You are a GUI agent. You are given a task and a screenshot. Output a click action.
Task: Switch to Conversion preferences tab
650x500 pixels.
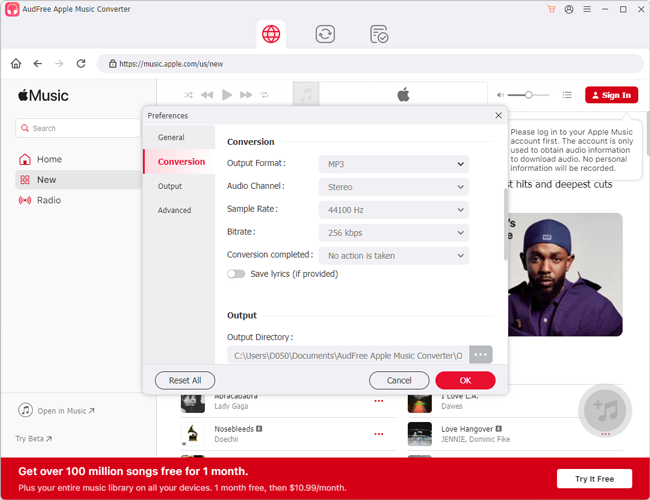tap(179, 162)
